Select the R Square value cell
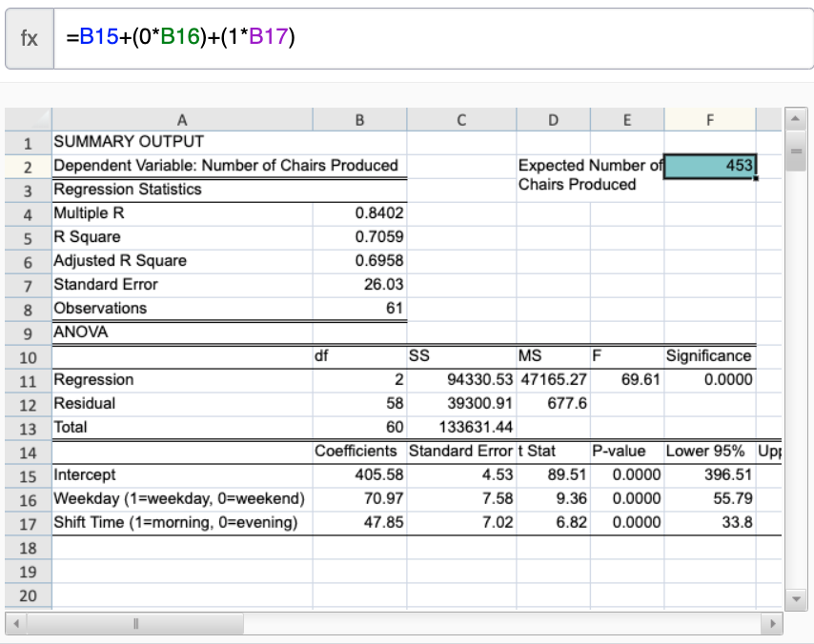Screen dimensions: 814x644 point(359,236)
